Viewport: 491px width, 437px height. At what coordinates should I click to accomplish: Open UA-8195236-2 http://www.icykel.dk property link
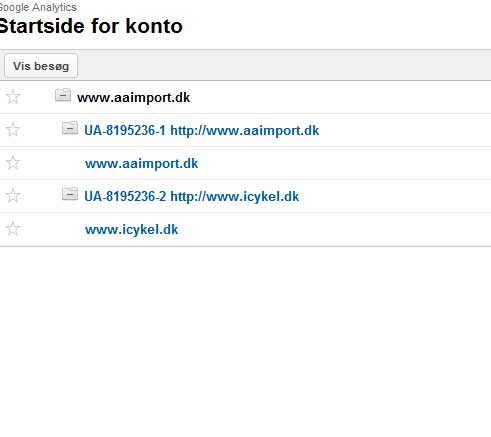coord(192,196)
